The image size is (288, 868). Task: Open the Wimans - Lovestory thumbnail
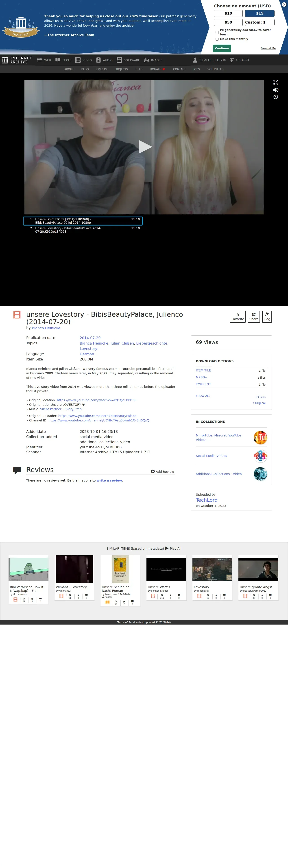(74, 569)
